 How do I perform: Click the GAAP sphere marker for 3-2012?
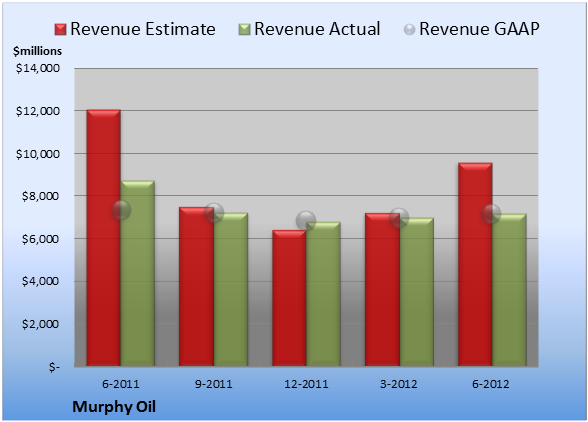(x=399, y=218)
